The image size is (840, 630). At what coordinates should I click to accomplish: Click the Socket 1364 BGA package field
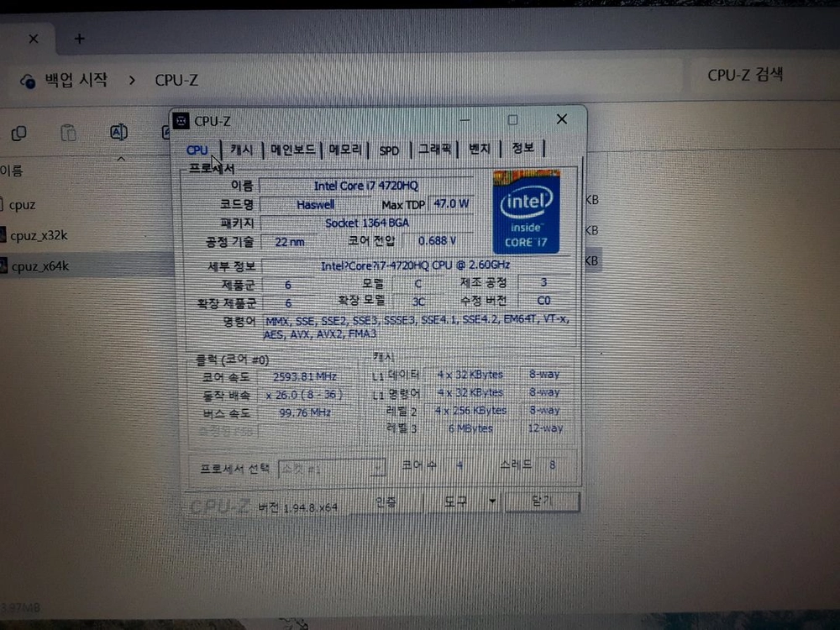pos(367,223)
